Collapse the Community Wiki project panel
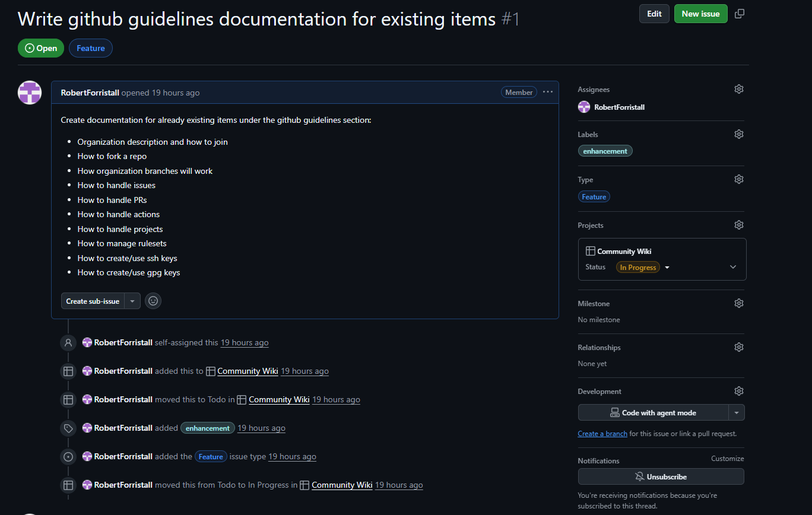Screen dimensions: 812x515 (732, 266)
